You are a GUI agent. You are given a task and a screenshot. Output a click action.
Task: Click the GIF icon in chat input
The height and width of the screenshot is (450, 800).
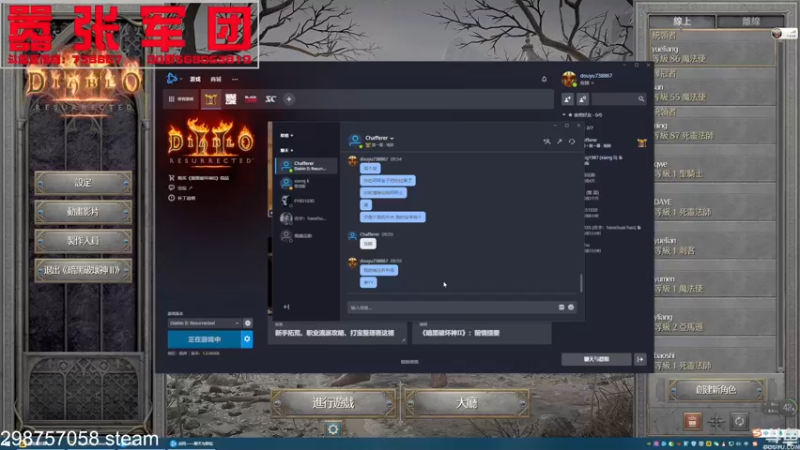click(x=561, y=307)
